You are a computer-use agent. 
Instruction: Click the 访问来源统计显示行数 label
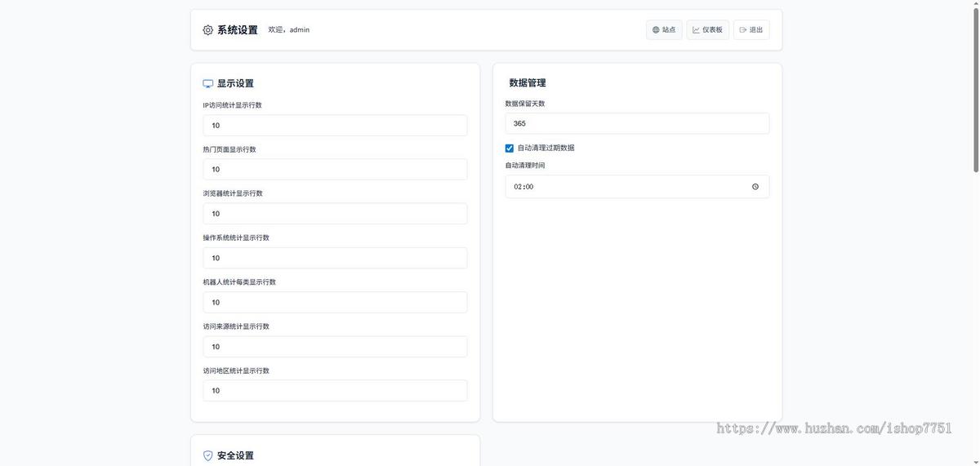236,326
